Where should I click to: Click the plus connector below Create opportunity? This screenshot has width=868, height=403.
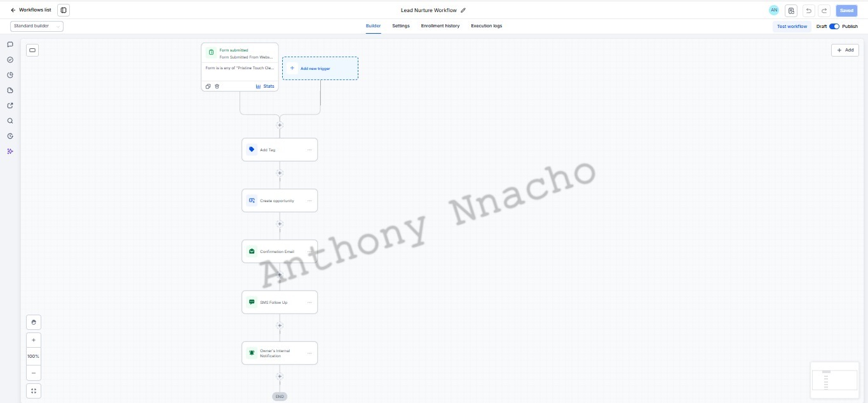[280, 224]
